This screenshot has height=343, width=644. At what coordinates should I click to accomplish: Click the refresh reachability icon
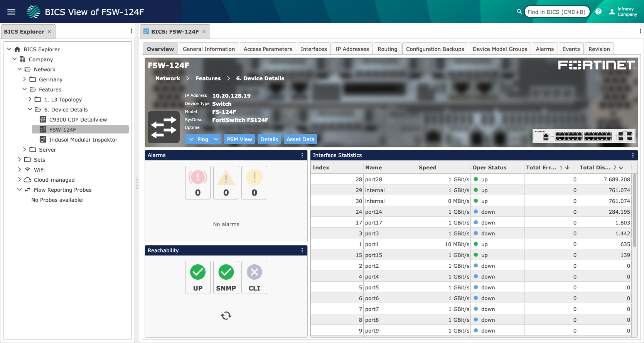[x=226, y=316]
